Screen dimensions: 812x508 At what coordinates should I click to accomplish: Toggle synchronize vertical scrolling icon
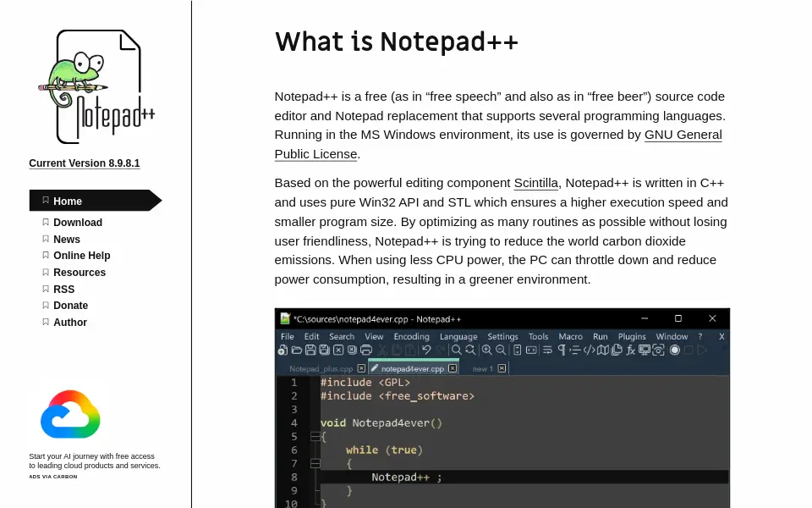point(518,350)
